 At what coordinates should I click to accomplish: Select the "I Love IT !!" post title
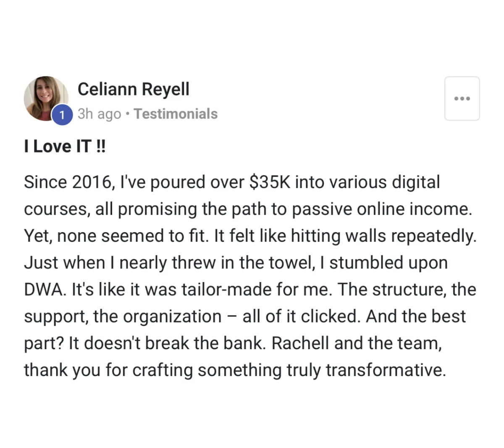coord(65,146)
